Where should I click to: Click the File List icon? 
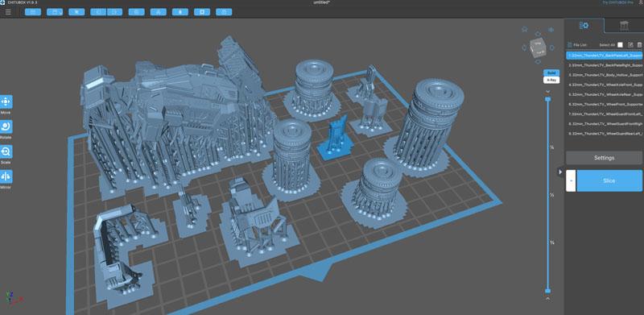click(x=570, y=45)
